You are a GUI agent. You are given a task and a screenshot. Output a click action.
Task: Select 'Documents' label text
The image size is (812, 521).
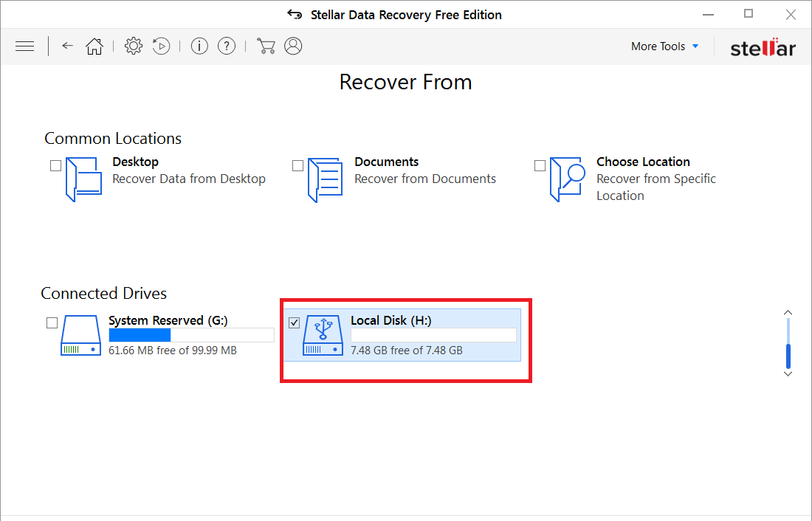coord(386,162)
